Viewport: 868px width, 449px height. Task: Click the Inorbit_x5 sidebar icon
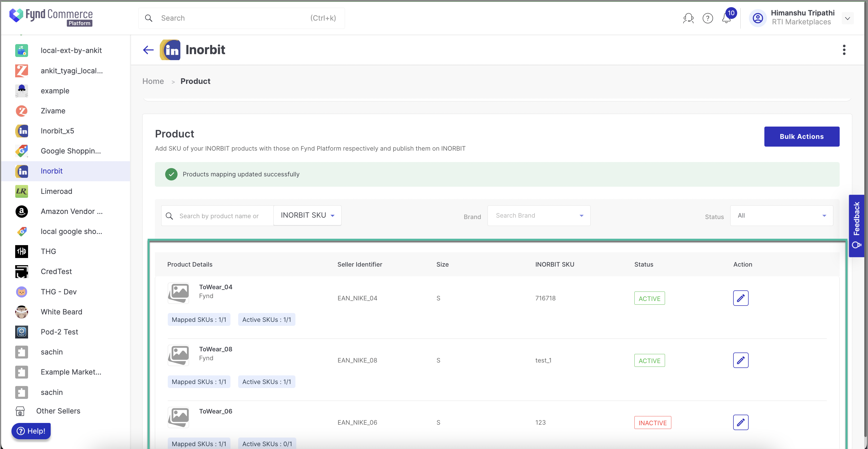tap(21, 131)
